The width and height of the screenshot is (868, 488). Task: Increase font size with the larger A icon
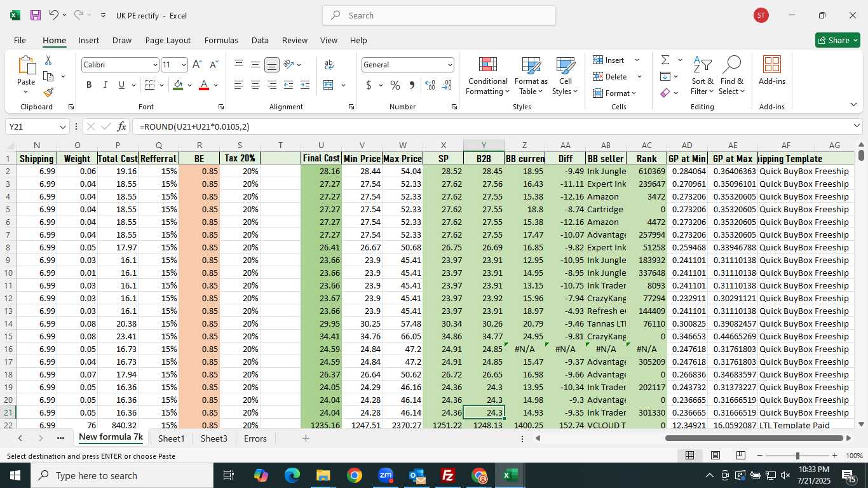click(x=197, y=65)
